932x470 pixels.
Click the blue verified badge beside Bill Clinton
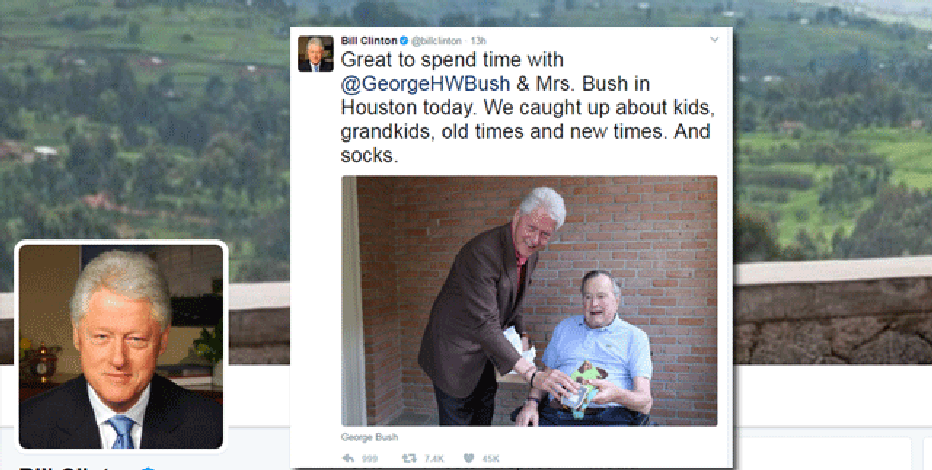[x=404, y=40]
